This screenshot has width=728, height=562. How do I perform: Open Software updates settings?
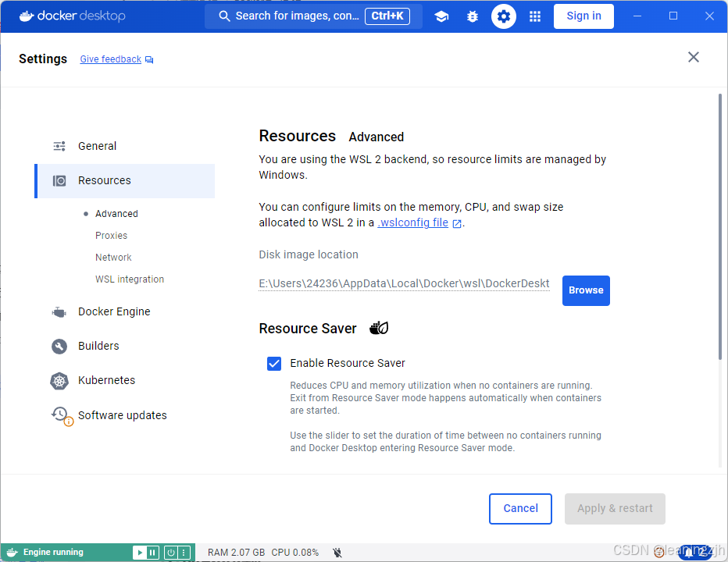pos(125,415)
